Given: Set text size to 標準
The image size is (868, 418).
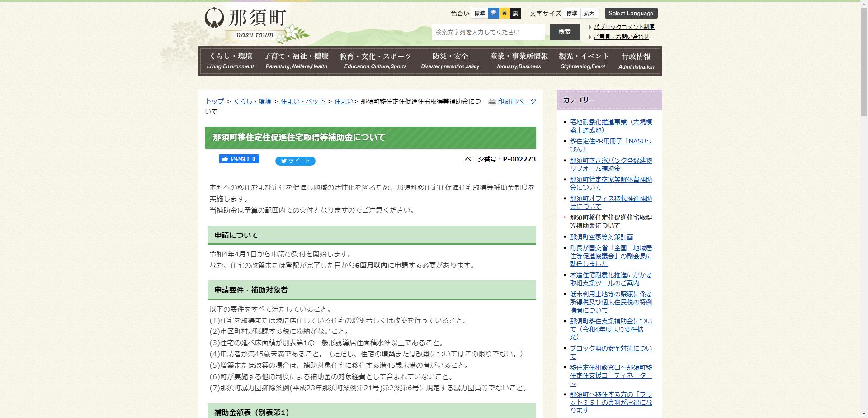Looking at the screenshot, I should [572, 14].
